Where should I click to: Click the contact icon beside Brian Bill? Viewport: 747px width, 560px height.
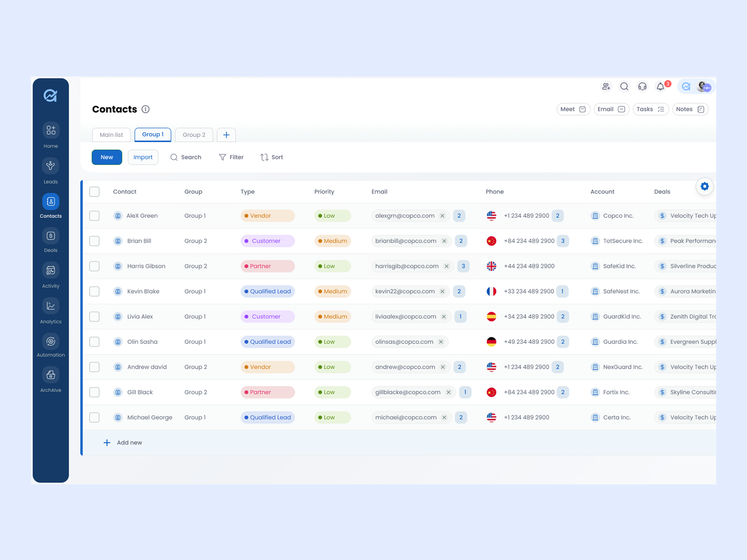pos(118,241)
